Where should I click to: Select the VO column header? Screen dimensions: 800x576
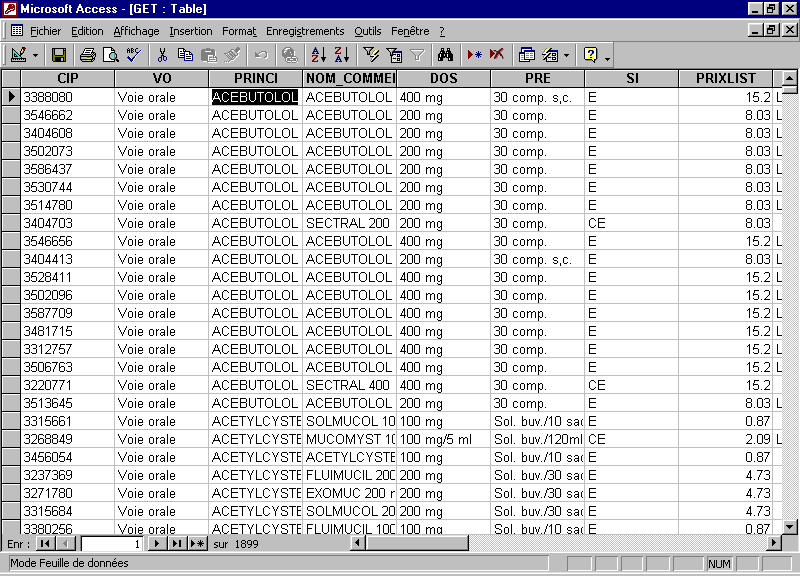[162, 79]
